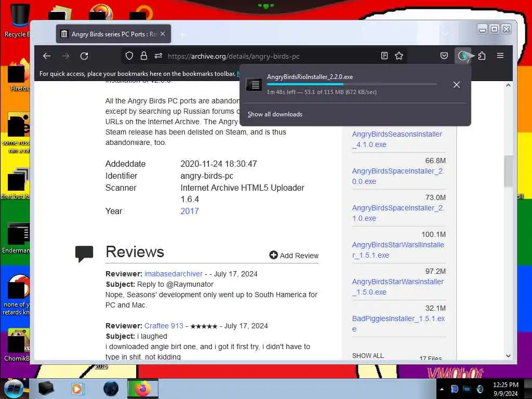
Task: Open the dark globe taskbar icon
Action: [x=111, y=389]
